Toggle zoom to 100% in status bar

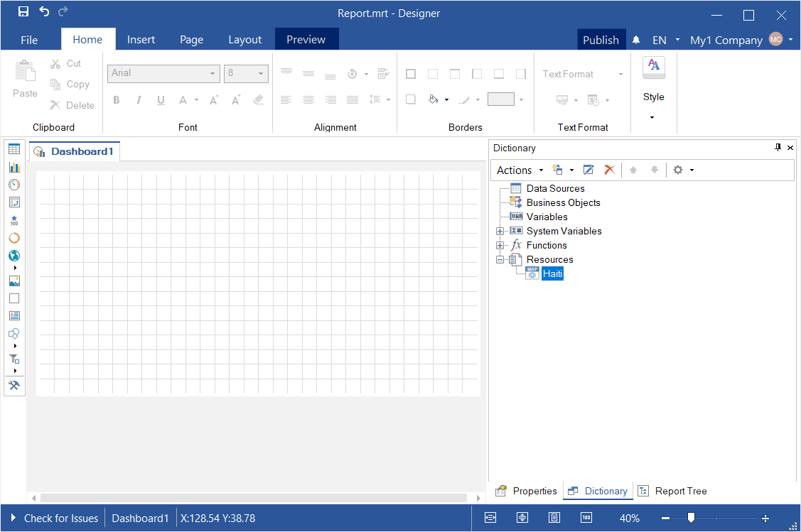pos(586,518)
